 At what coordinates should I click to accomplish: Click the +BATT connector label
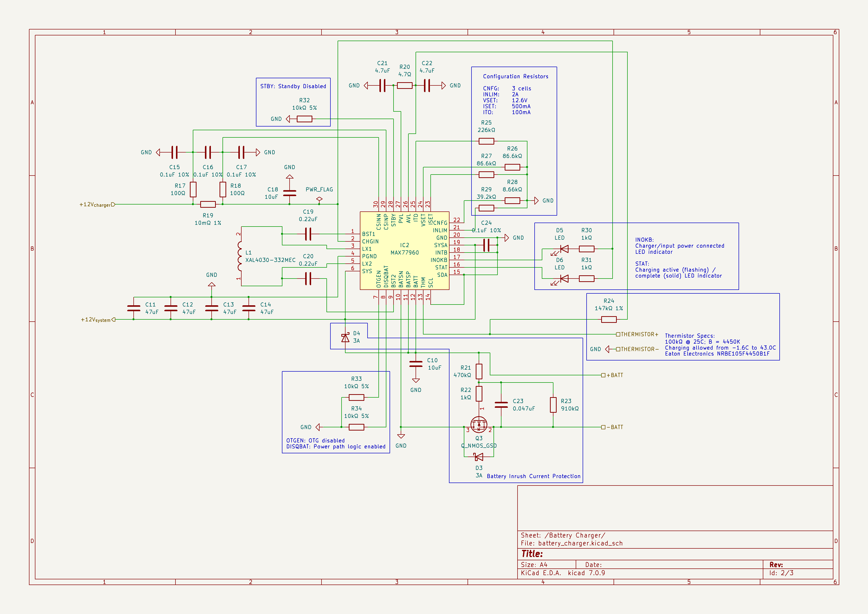(x=612, y=375)
